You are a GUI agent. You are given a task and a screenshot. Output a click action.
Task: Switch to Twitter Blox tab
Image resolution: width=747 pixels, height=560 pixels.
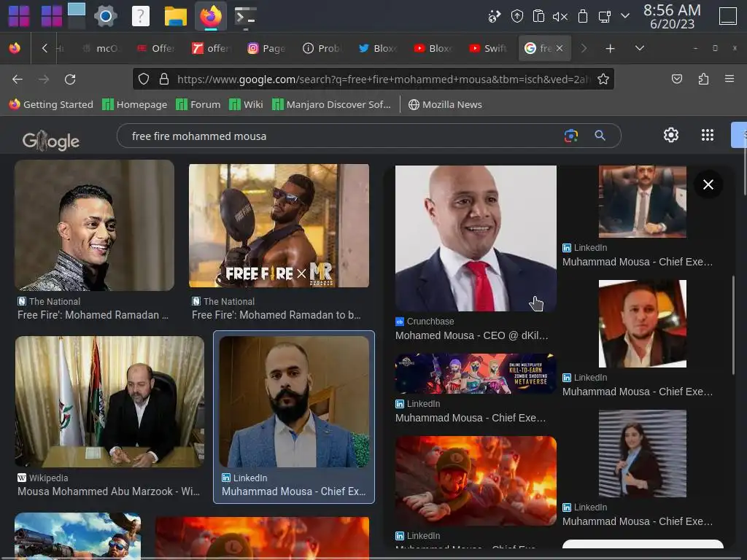377,48
